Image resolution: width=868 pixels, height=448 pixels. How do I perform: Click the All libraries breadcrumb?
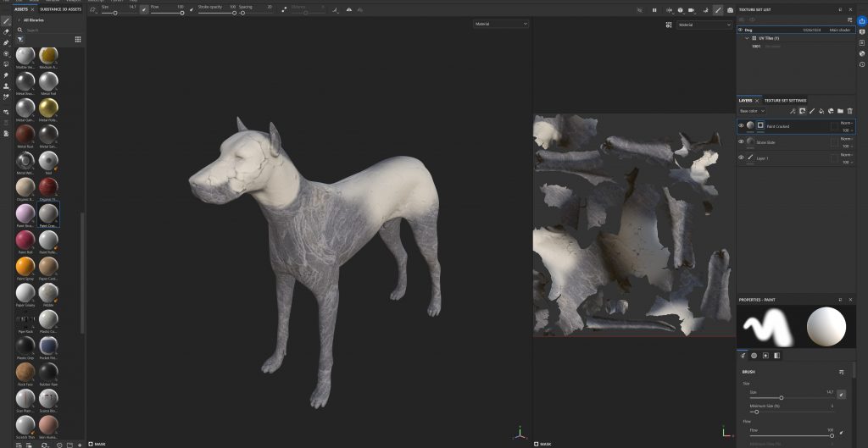tap(34, 19)
